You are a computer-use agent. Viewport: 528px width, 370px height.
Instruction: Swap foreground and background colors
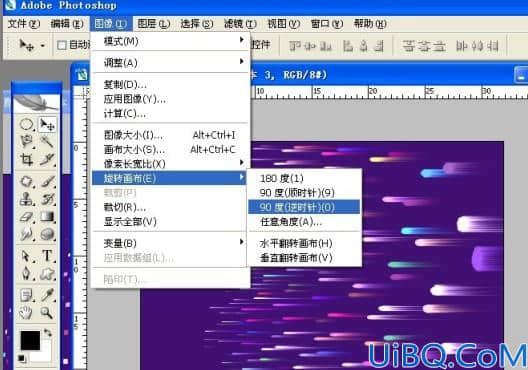click(x=47, y=333)
